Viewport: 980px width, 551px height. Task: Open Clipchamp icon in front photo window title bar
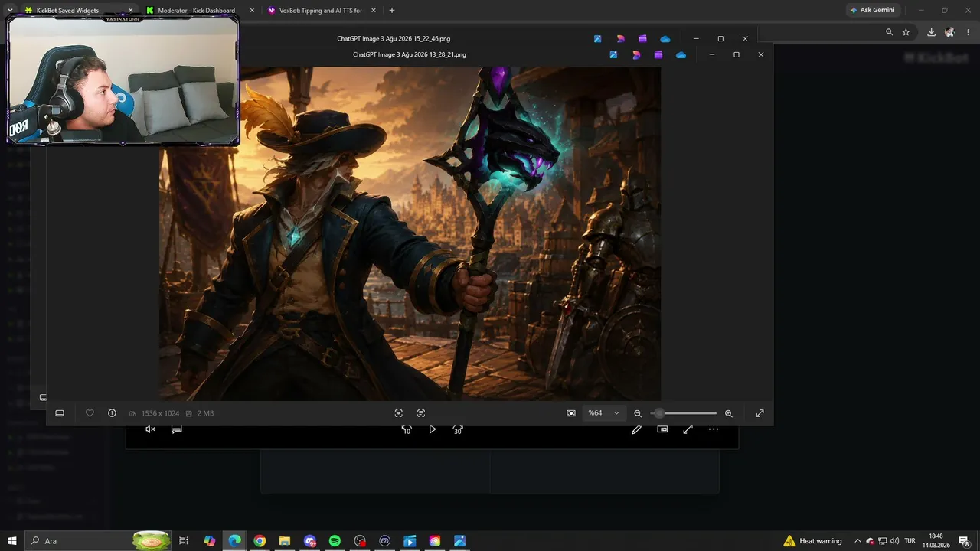click(658, 55)
